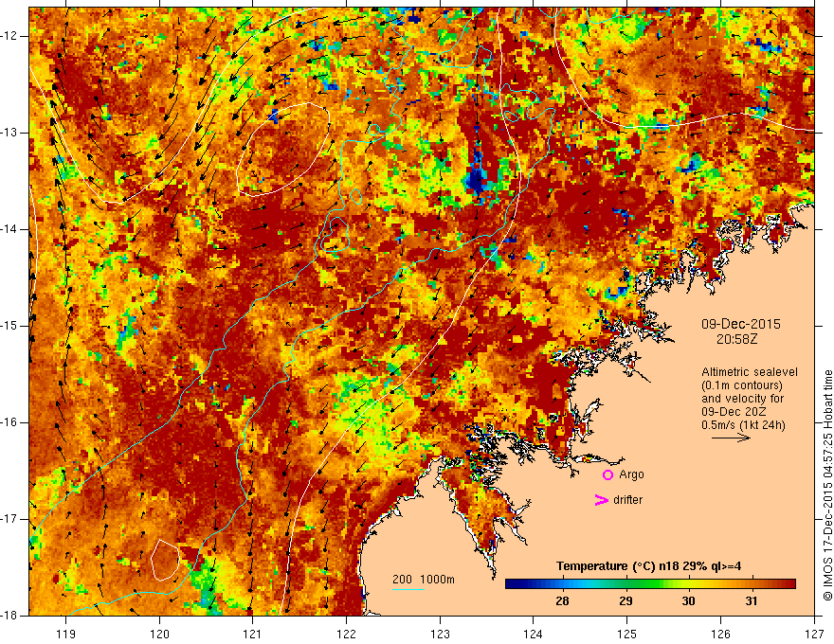Viewport: 834px width, 644px height.
Task: Click the IMOS copyright timestamp text
Action: pos(827,485)
